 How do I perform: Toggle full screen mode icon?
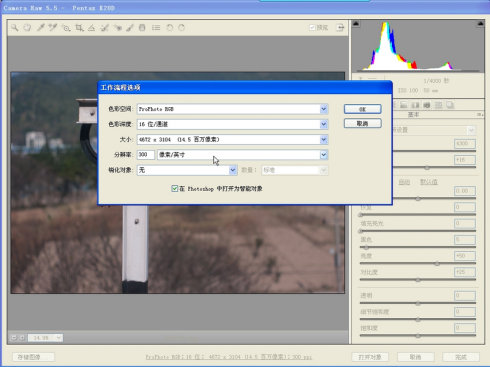click(x=340, y=28)
